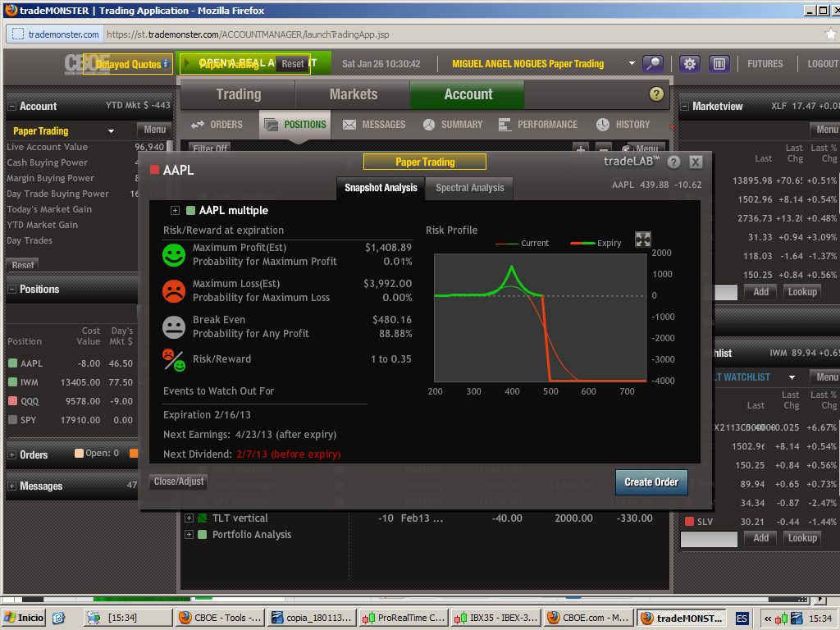Expand the AAPL multiple plus box

(176, 211)
